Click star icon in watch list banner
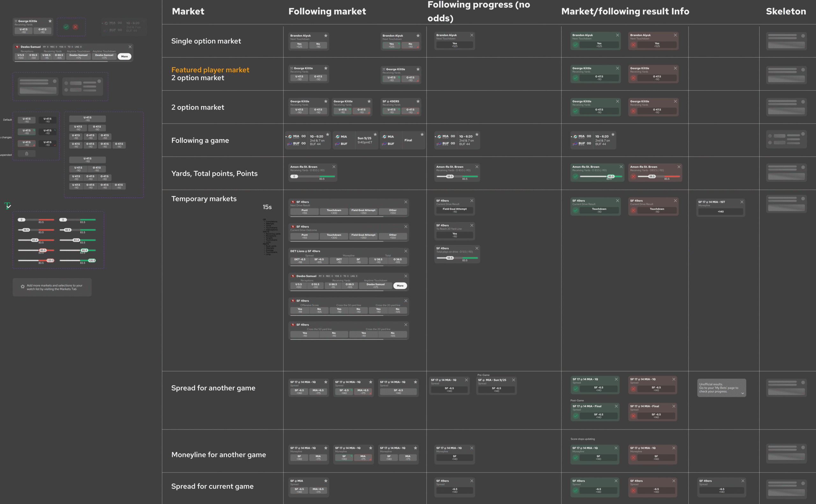This screenshot has height=504, width=816. (23, 287)
